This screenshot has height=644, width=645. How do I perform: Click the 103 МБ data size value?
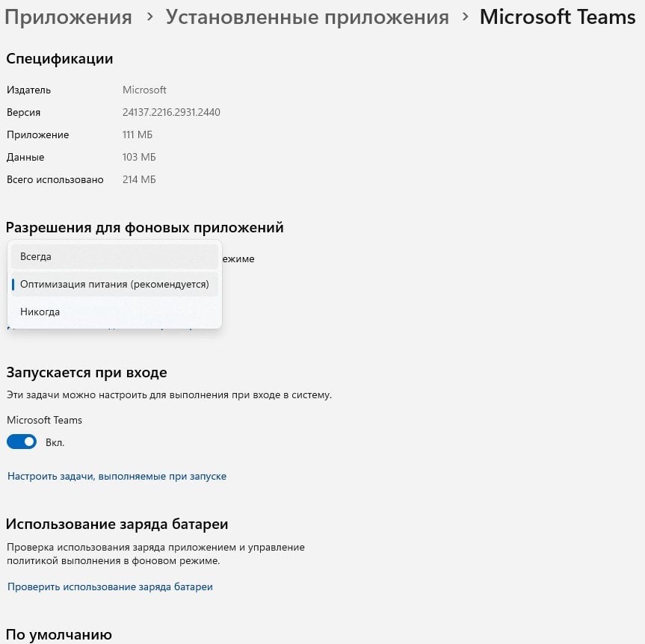[x=139, y=157]
